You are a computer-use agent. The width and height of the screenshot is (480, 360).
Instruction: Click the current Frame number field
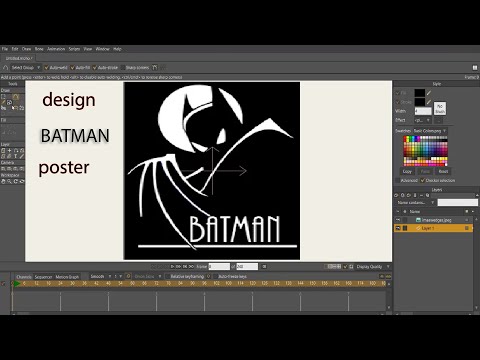pos(219,267)
